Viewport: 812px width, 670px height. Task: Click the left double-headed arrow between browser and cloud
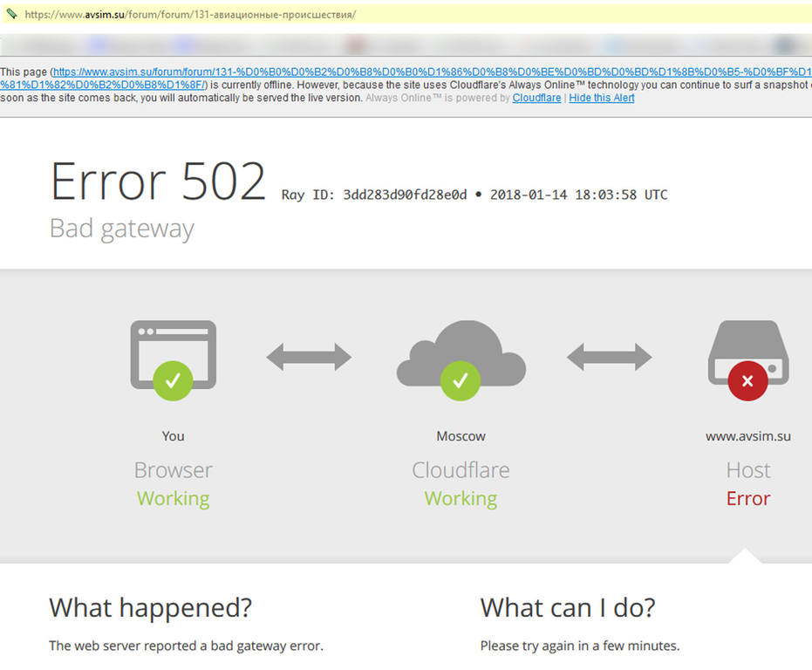pyautogui.click(x=309, y=357)
